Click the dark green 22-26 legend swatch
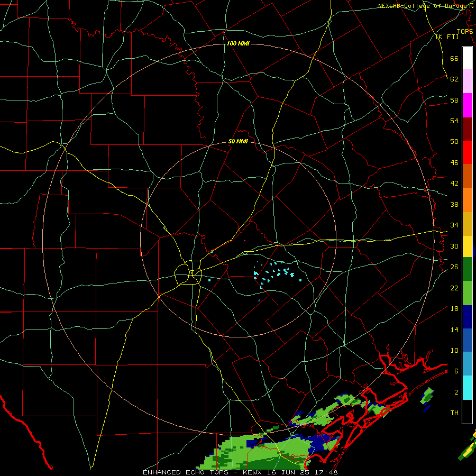The height and width of the screenshot is (476, 476). click(x=467, y=269)
